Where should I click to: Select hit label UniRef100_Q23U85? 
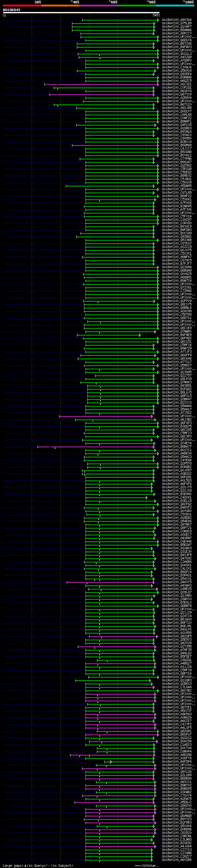point(177,372)
